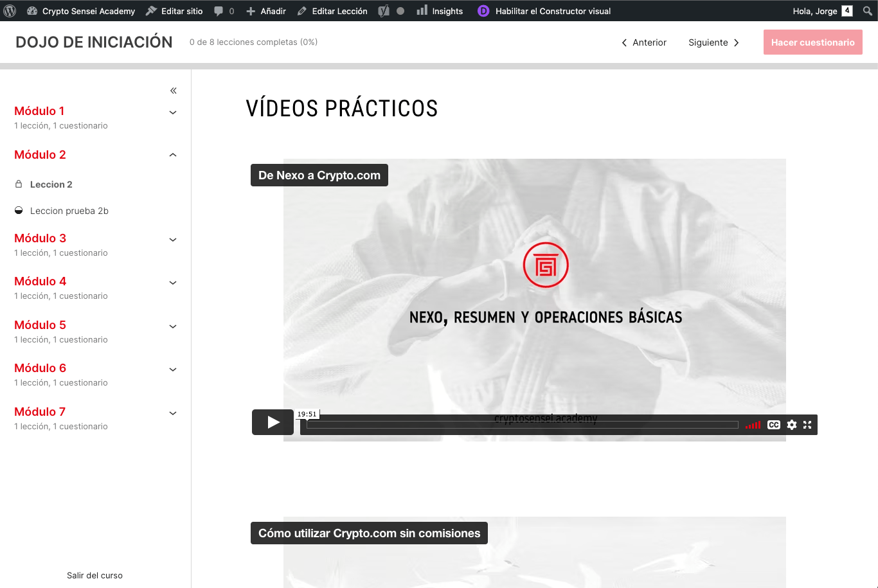Click Salir del curso link
The width and height of the screenshot is (878, 588).
point(94,575)
